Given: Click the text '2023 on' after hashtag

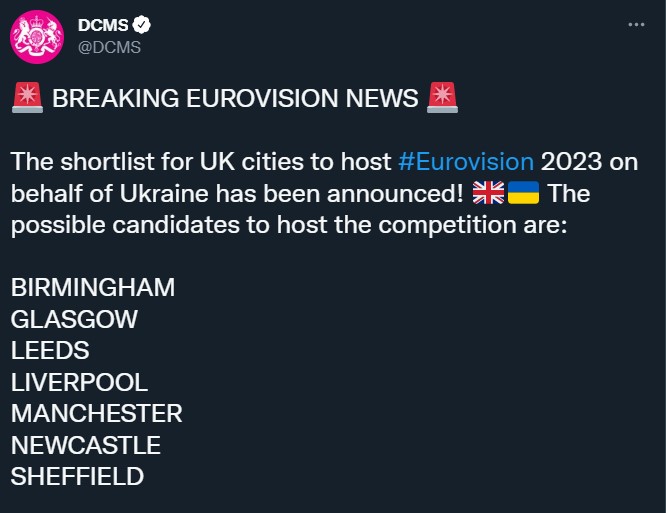Looking at the screenshot, I should click(x=589, y=162).
